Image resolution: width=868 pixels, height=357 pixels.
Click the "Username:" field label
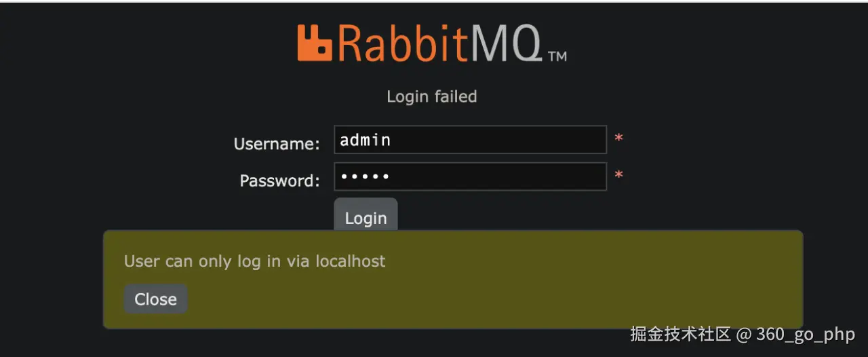277,144
